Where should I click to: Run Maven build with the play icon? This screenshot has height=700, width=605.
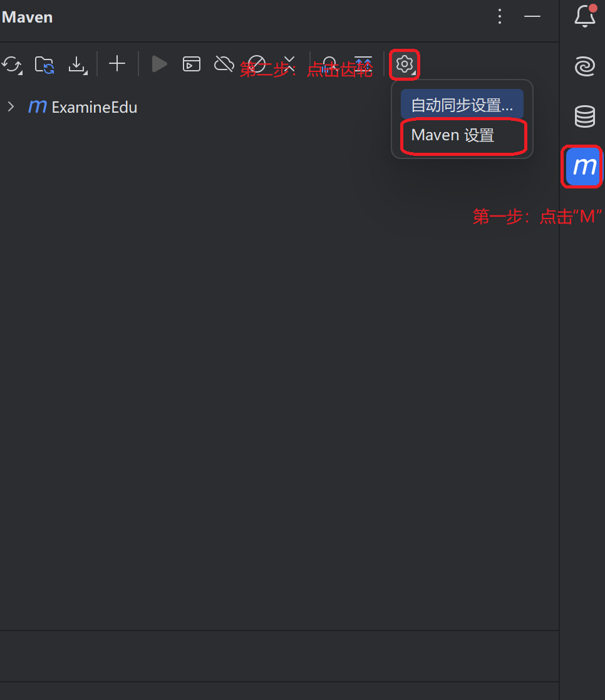[x=159, y=64]
